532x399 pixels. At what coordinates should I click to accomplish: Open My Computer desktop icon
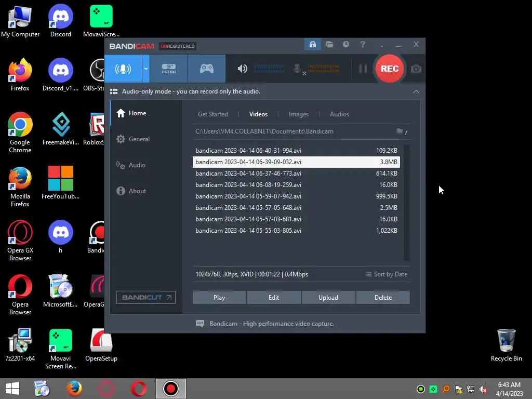click(x=20, y=21)
